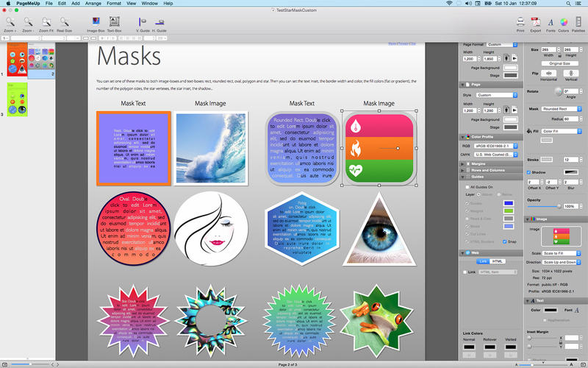This screenshot has width=588, height=368.
Task: Toggle the size proportion lock icon
Action: (x=559, y=55)
